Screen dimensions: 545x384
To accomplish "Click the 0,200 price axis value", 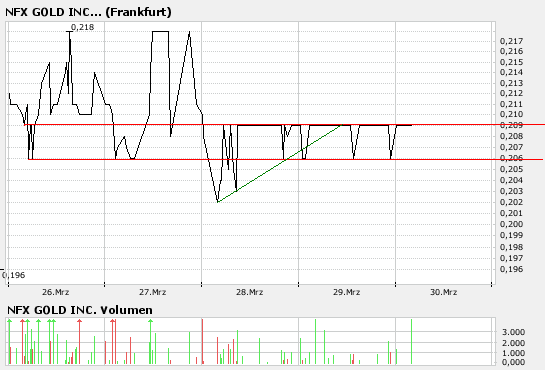I will tap(511, 224).
